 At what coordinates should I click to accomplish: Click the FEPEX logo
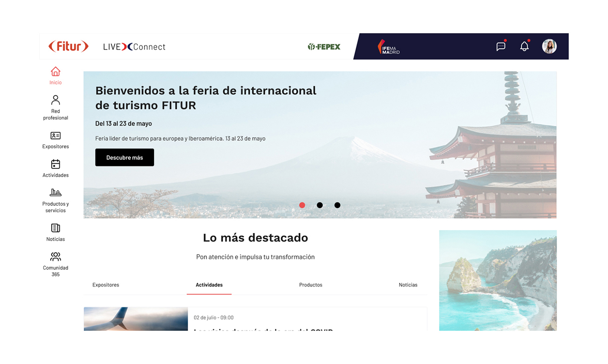pos(324,46)
